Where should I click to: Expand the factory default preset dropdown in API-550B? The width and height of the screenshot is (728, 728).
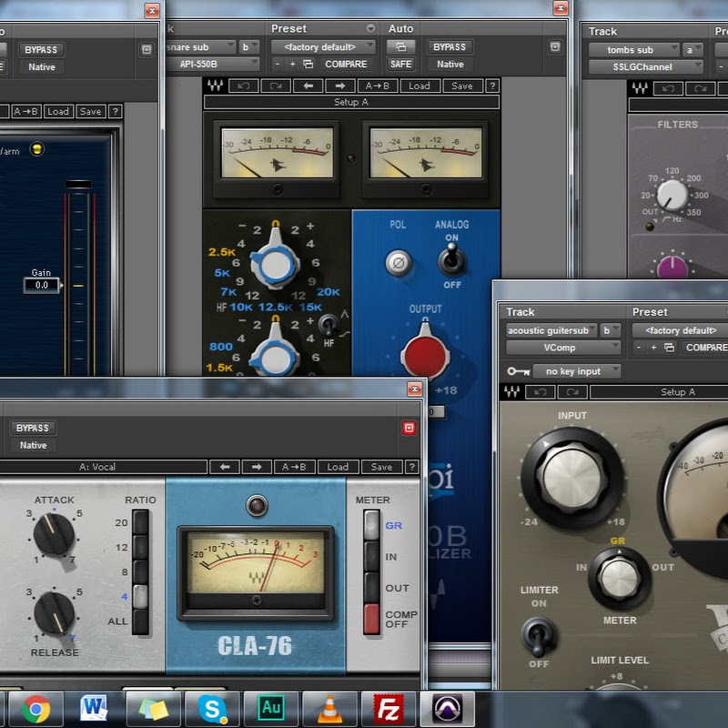pos(323,46)
